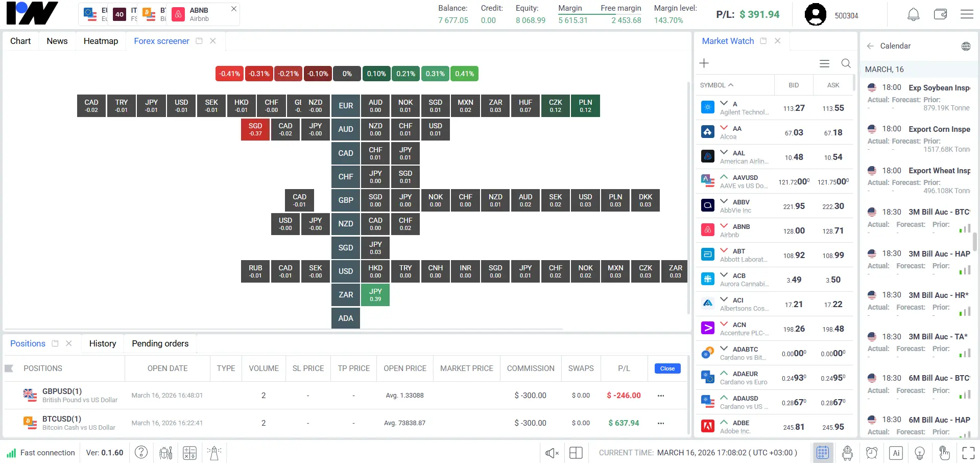Add a symbol with the plus icon
980x463 pixels.
click(704, 63)
